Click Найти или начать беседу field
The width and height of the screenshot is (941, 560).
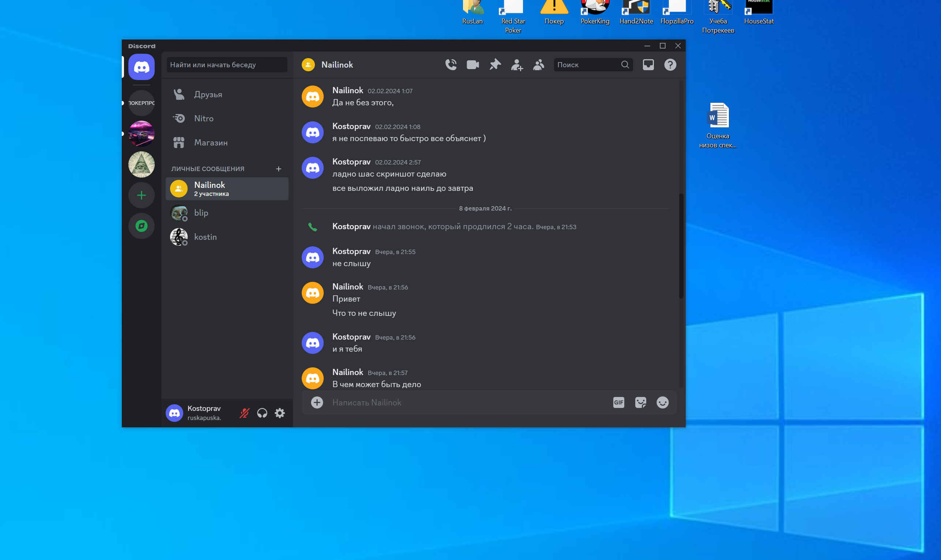pos(226,65)
